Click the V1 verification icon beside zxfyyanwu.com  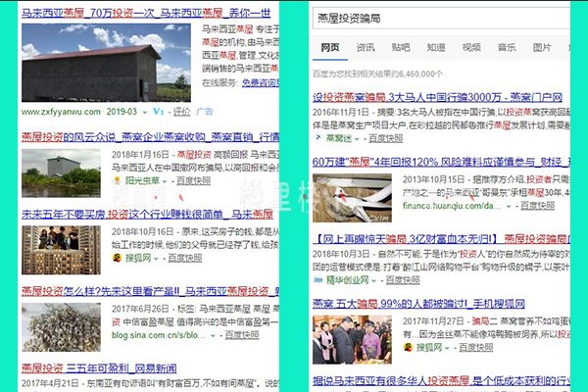[158, 112]
